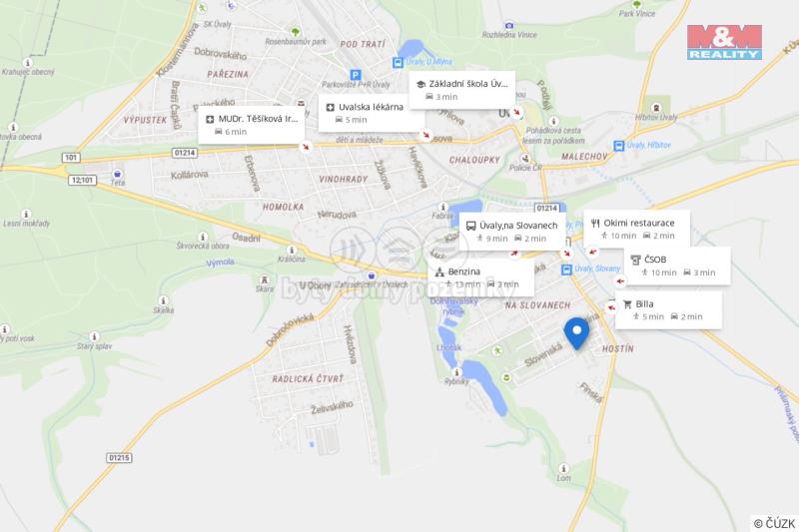Open the MUDr. Těšíková doctor card
The image size is (799, 532).
click(x=252, y=125)
